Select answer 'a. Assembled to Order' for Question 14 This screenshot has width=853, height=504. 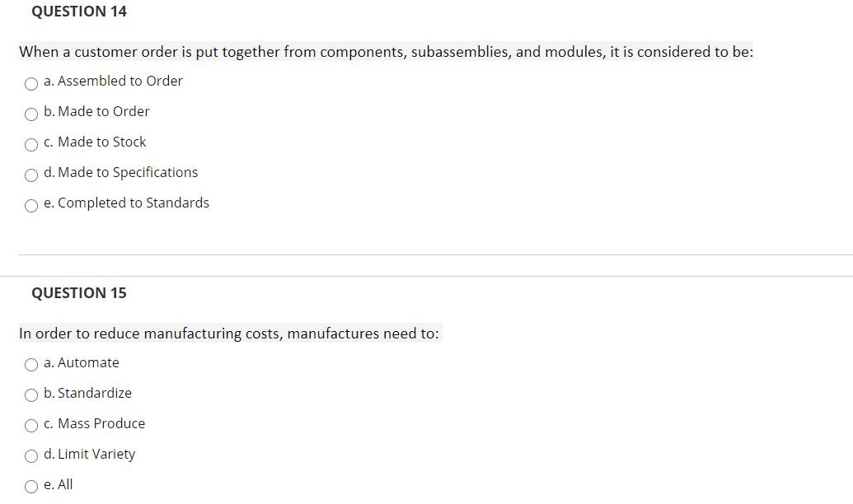tap(31, 83)
